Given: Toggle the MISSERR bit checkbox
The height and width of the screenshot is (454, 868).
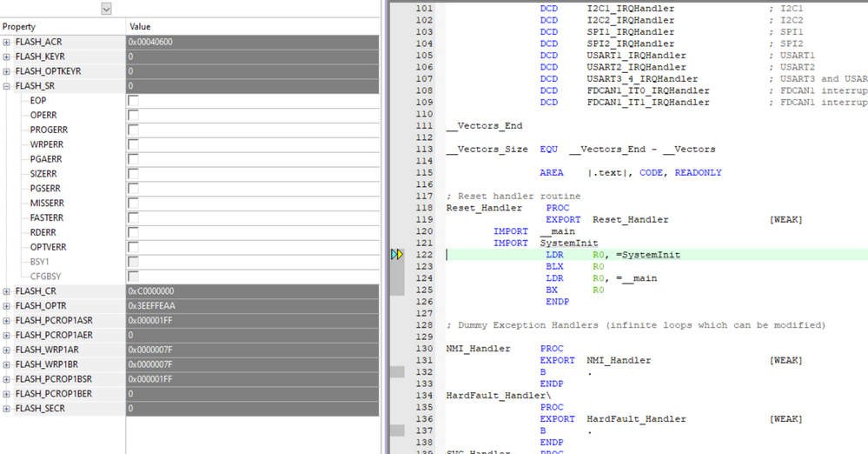Looking at the screenshot, I should point(134,204).
